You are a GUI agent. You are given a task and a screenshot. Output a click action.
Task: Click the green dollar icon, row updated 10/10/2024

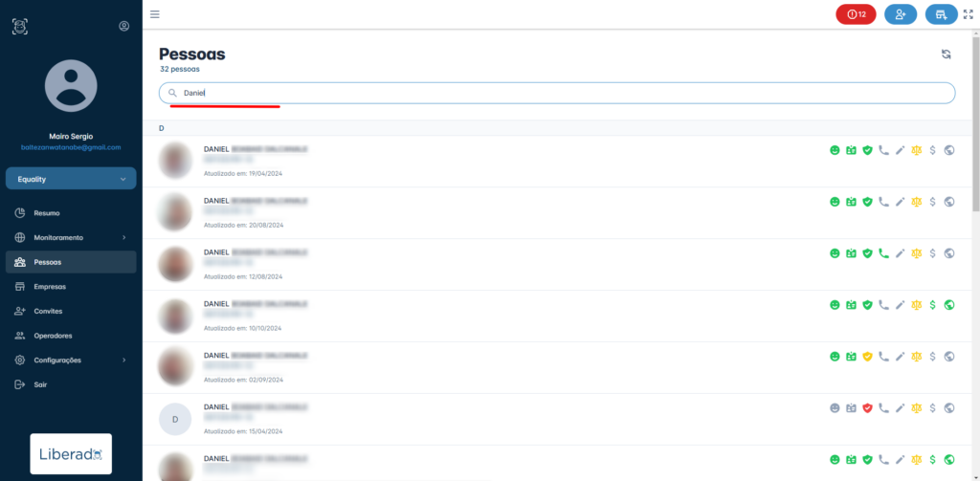[932, 305]
